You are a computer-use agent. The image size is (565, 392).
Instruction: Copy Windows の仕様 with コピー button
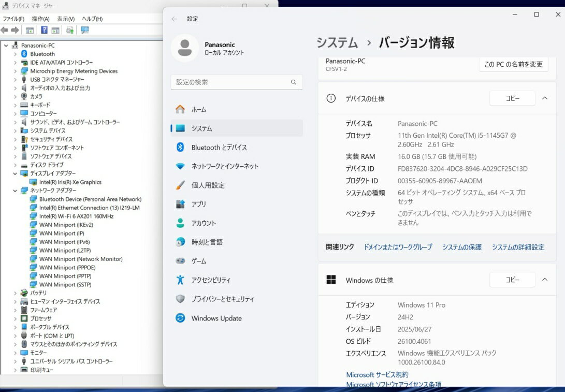click(x=512, y=280)
